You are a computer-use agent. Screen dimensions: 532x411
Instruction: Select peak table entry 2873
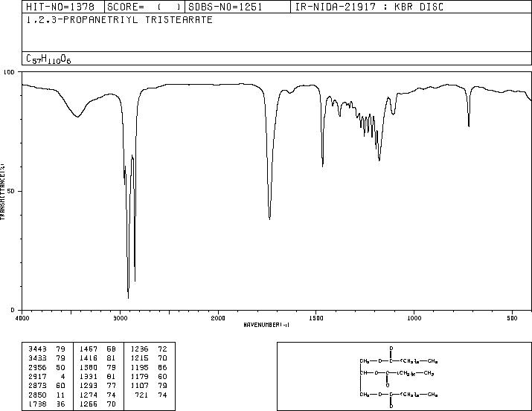tap(37, 386)
